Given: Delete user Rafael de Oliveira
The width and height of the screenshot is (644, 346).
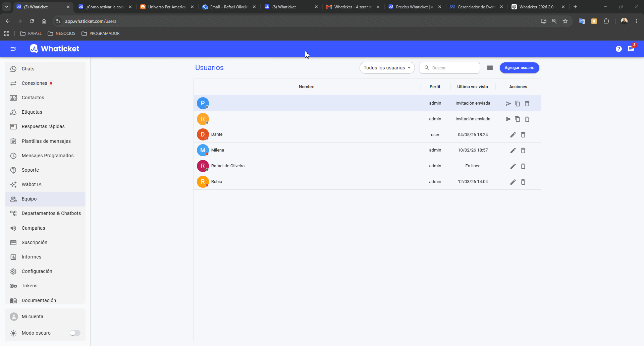Looking at the screenshot, I should click(523, 166).
